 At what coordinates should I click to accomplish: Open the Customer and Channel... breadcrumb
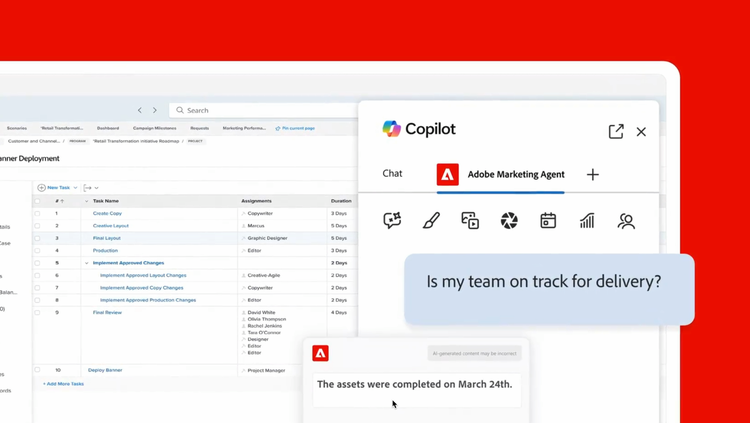34,142
